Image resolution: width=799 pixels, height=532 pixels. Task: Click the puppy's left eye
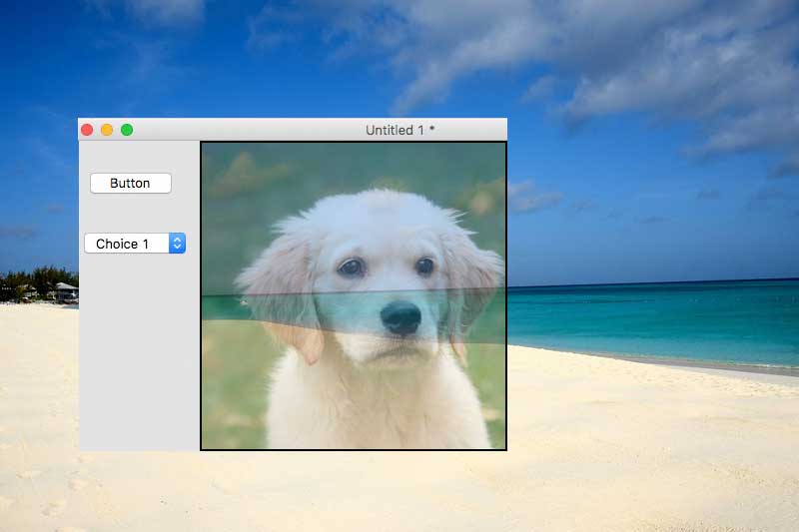pyautogui.click(x=350, y=266)
